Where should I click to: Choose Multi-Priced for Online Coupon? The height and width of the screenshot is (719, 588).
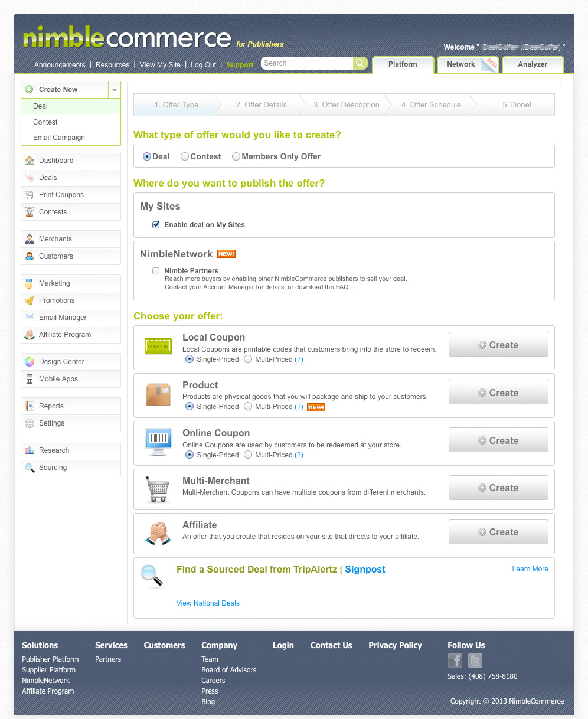(248, 455)
